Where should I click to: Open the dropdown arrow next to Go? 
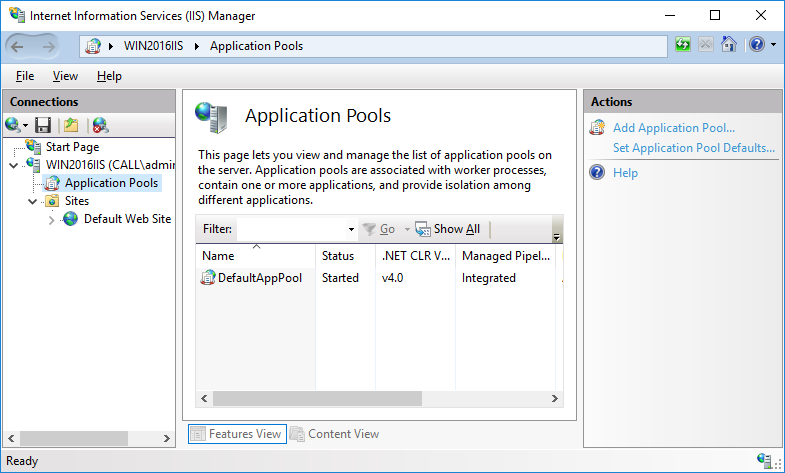tap(407, 229)
